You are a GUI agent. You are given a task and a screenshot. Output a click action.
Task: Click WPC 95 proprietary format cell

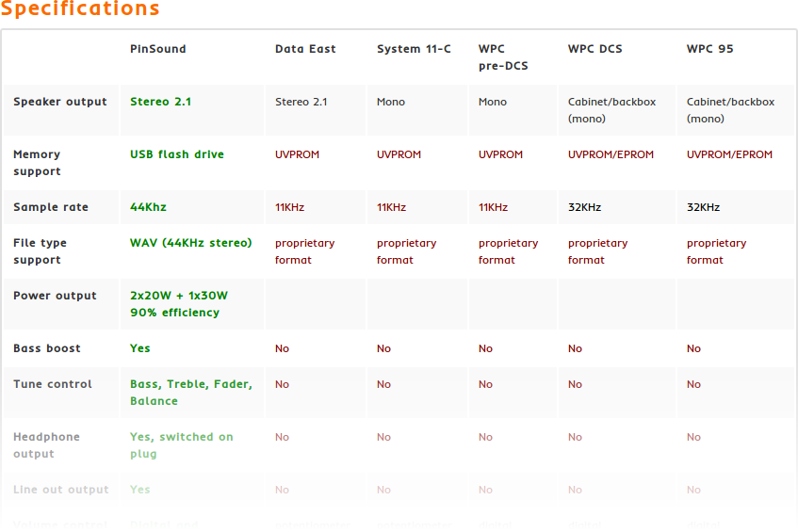[716, 251]
